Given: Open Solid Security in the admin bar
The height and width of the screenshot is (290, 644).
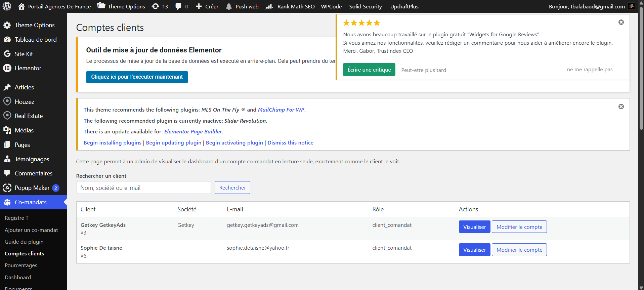Looking at the screenshot, I should (x=366, y=6).
